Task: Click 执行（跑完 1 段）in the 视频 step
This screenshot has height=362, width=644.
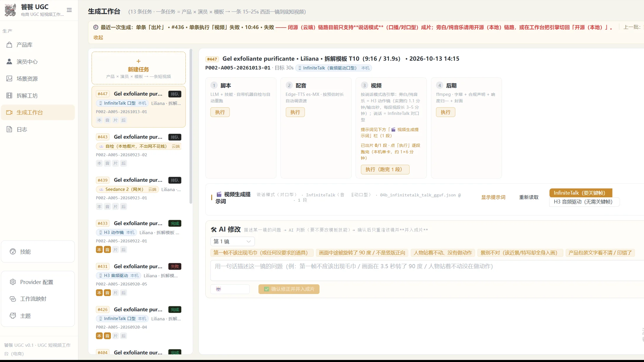Action: pyautogui.click(x=385, y=169)
